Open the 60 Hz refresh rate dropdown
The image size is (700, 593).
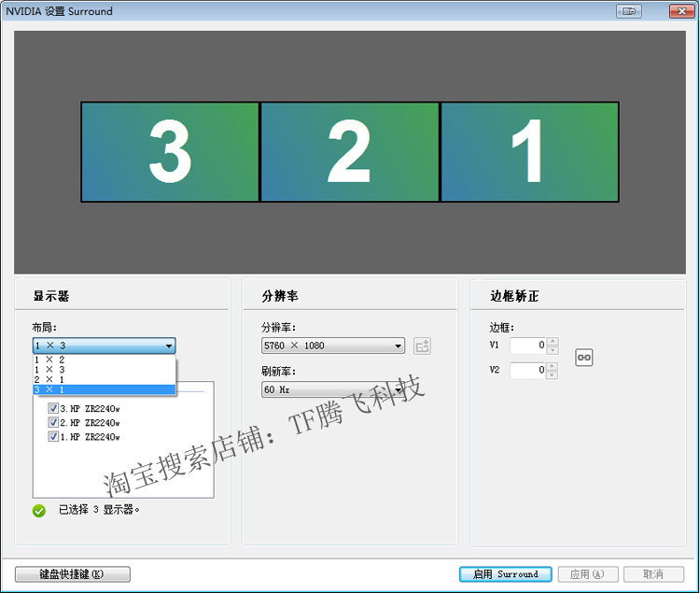coord(333,389)
